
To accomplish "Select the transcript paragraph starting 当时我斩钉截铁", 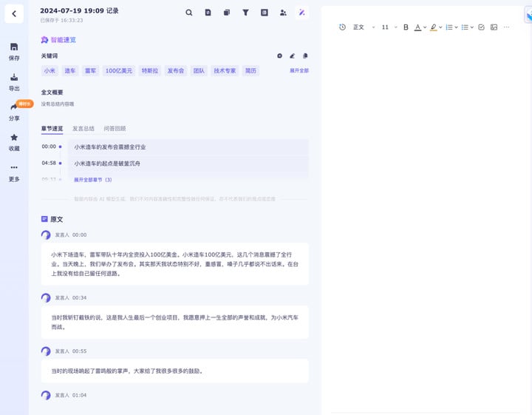I will click(x=174, y=323).
